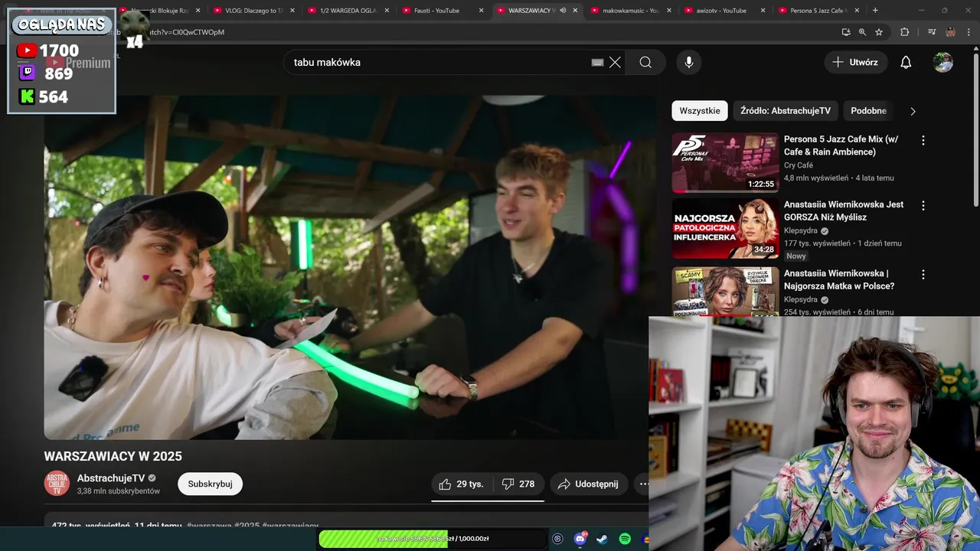Open 'Persona 5 Jazz Cafe Mix' video title

point(841,145)
